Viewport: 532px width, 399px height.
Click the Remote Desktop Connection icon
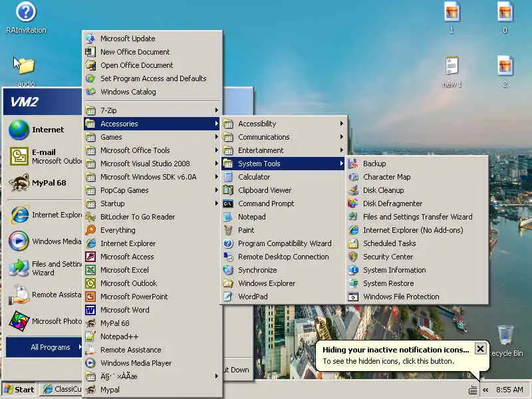point(228,257)
